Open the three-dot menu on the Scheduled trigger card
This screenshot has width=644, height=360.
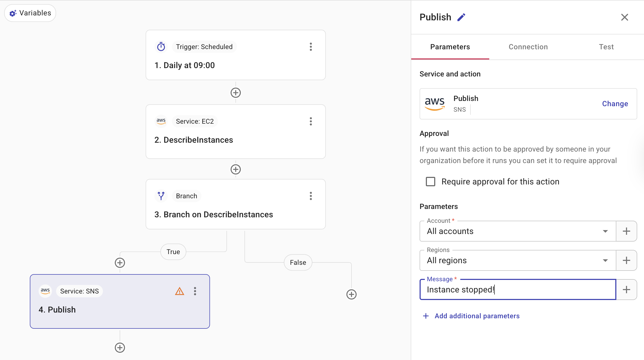pyautogui.click(x=311, y=47)
